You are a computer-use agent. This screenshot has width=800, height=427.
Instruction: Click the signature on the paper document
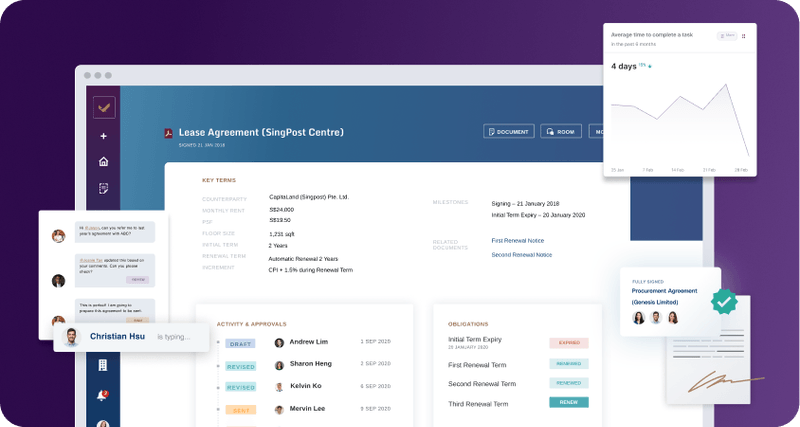pyautogui.click(x=725, y=381)
